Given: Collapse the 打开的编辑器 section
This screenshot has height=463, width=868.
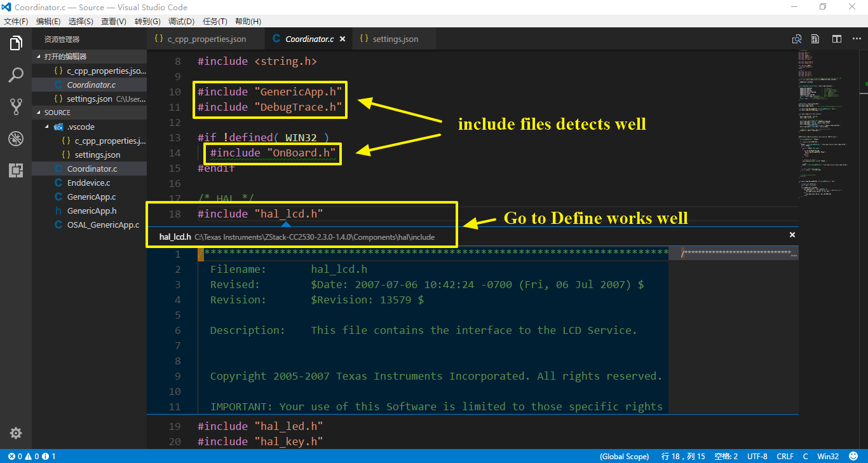Looking at the screenshot, I should (x=39, y=57).
